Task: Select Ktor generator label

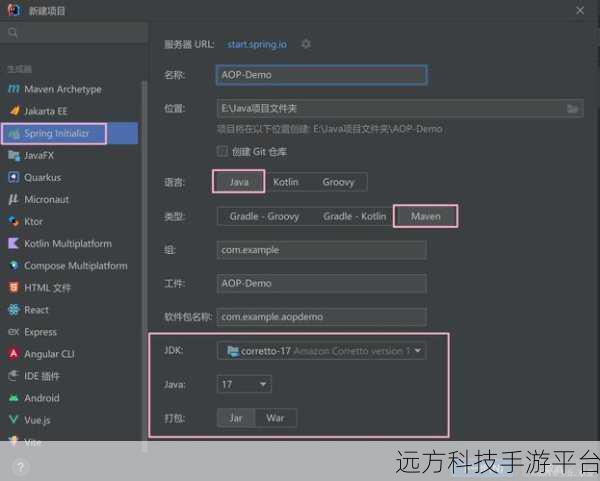Action: click(x=33, y=222)
